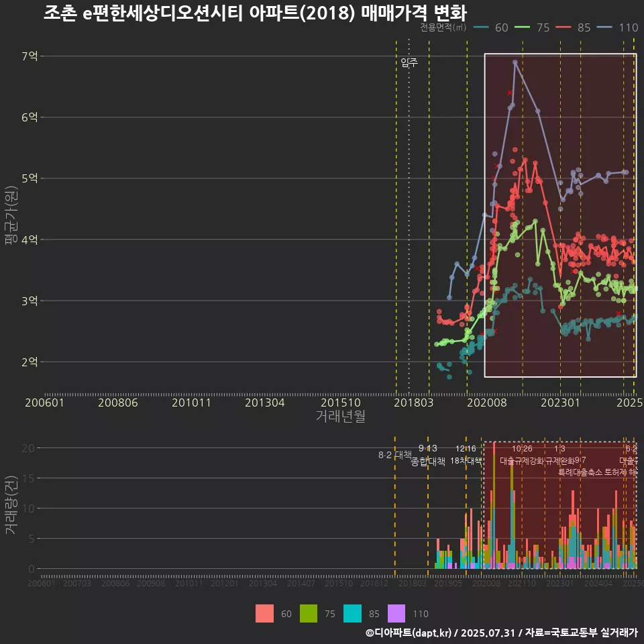Click 202008 on the price chart date axis

point(487,402)
